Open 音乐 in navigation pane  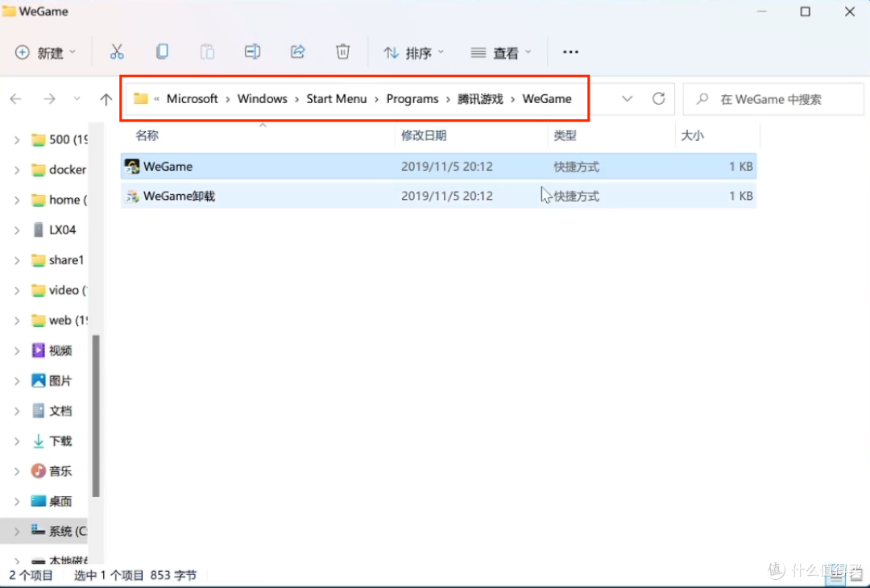(52, 471)
